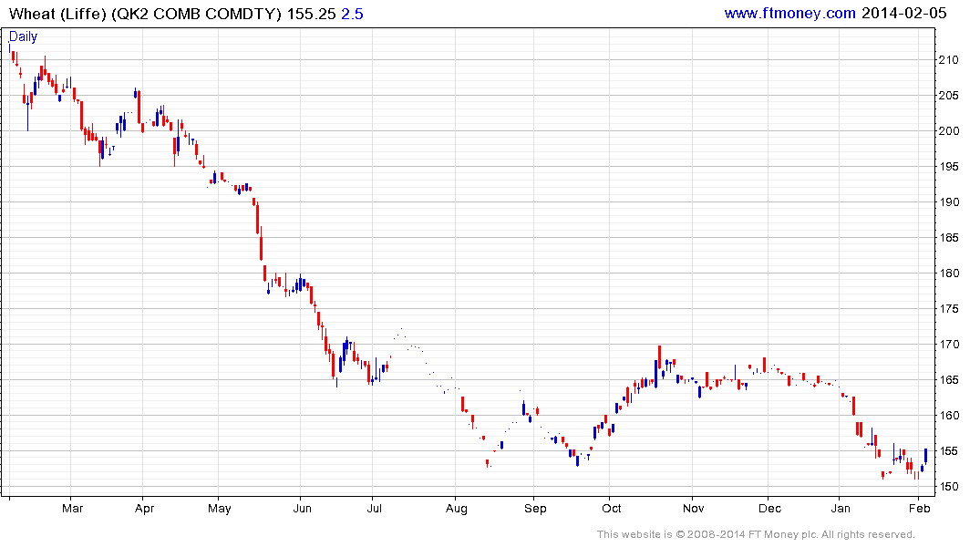Click the Oct month label on time axis

coord(612,509)
